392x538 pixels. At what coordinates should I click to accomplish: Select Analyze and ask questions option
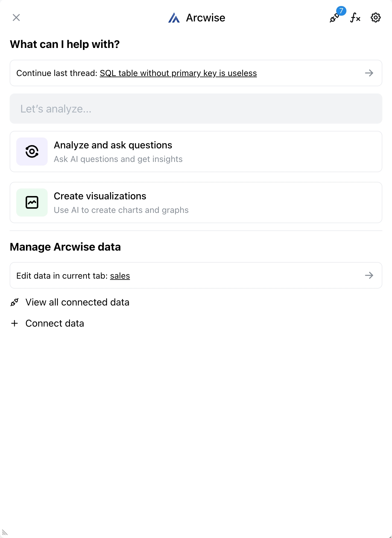tap(196, 152)
